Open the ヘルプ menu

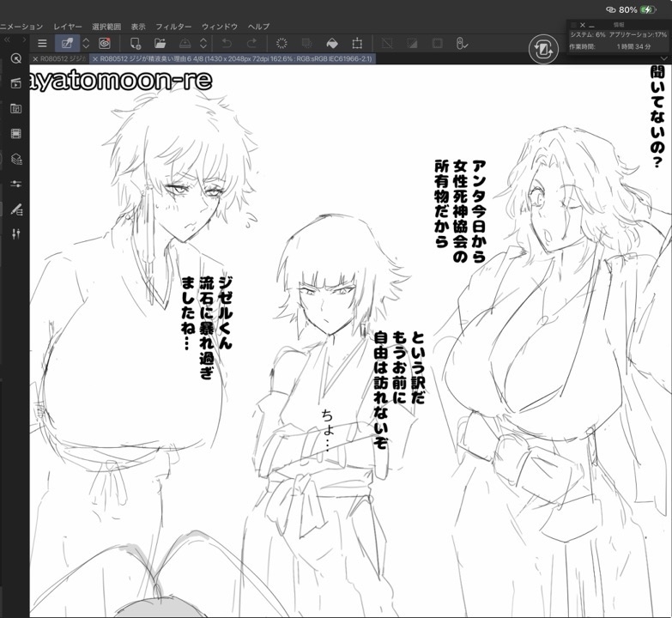(x=258, y=27)
